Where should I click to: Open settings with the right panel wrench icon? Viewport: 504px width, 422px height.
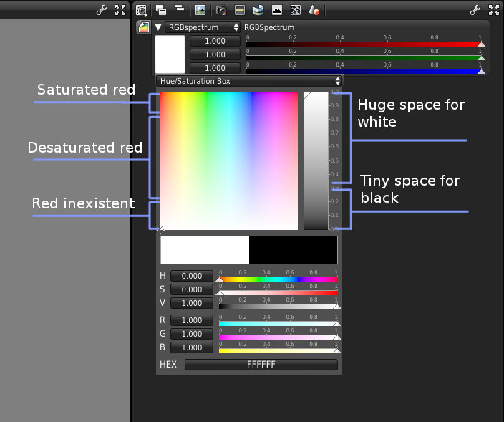[x=474, y=10]
